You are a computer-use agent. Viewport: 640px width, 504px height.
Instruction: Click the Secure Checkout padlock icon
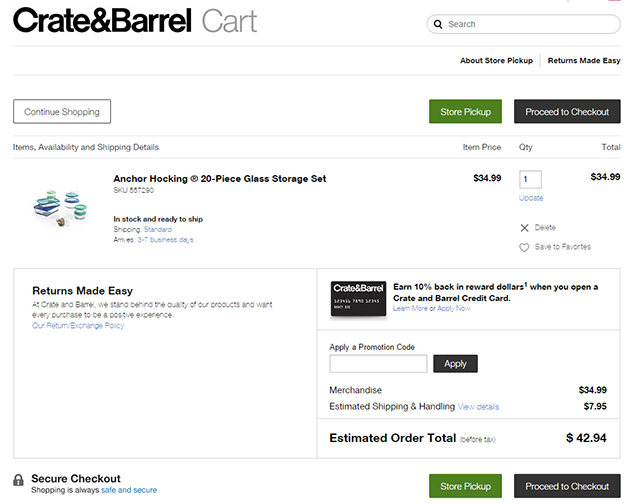18,480
